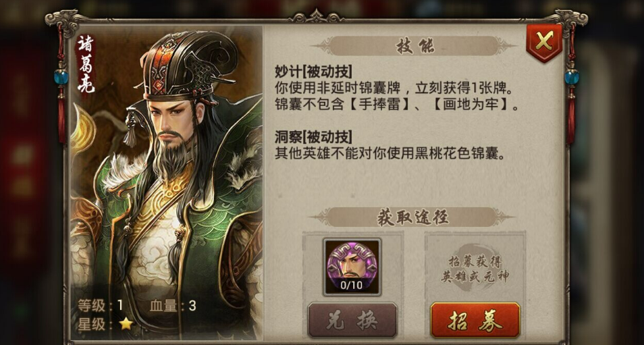This screenshot has width=644, height=345.
Task: Click the left blue bead ornament
Action: tap(61, 77)
